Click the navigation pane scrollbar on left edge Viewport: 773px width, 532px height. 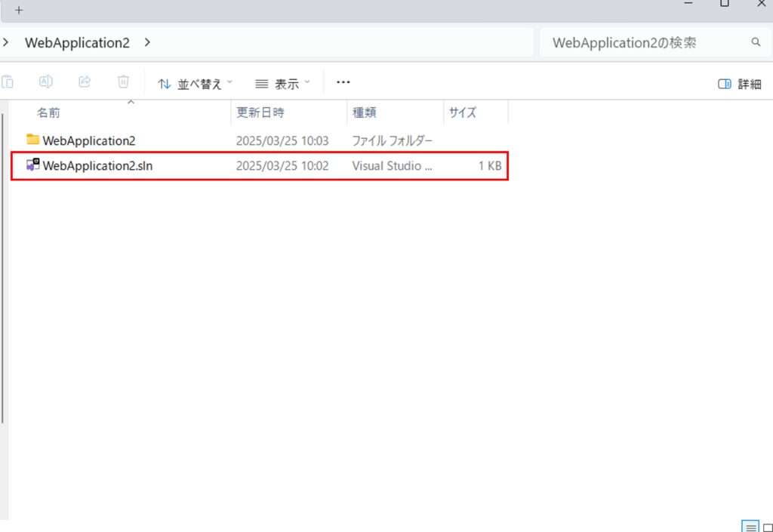click(2, 269)
